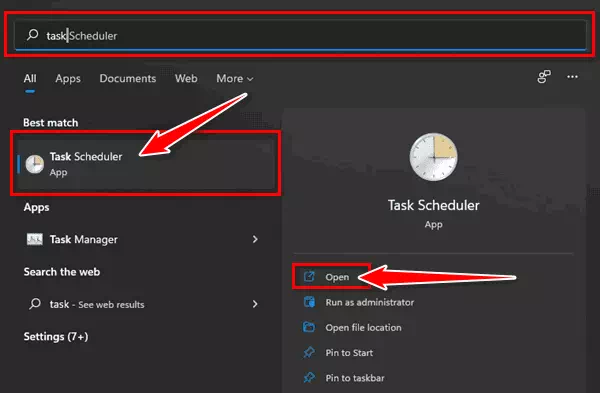Screen dimensions: 600x393
Task: Select the Task Scheduler best match result
Action: [x=146, y=164]
